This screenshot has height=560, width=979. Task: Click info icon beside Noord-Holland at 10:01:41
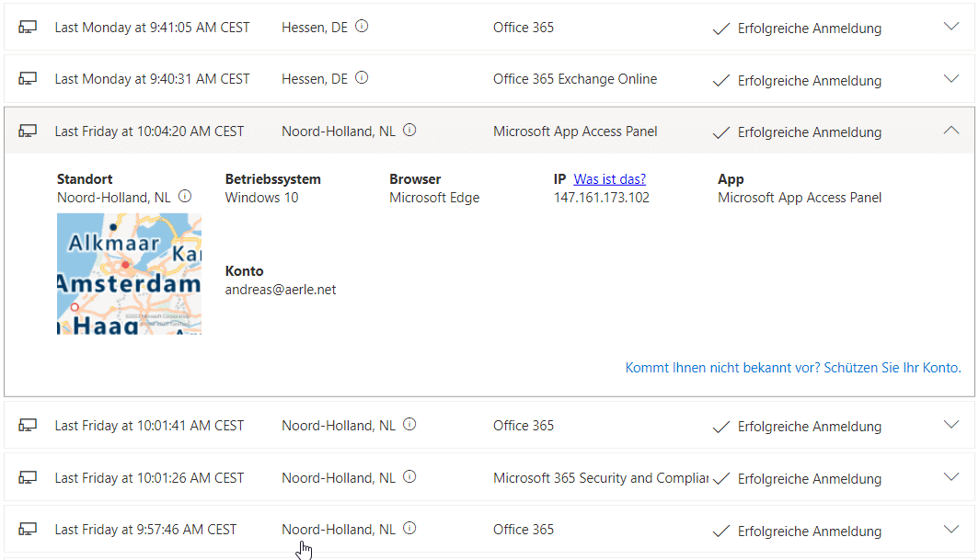click(x=409, y=425)
